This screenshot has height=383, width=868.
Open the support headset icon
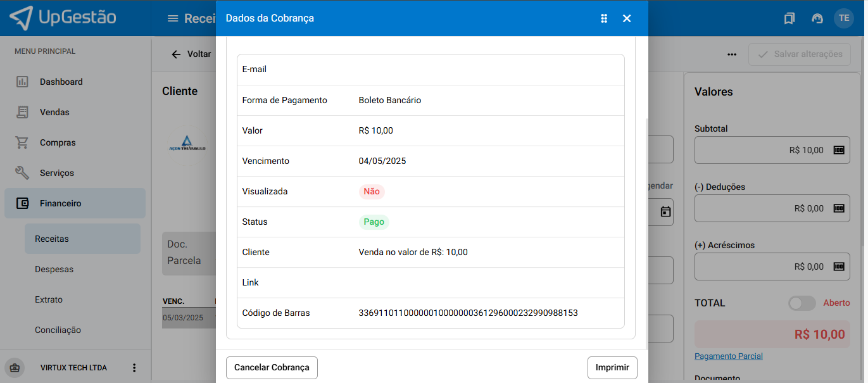tap(817, 18)
